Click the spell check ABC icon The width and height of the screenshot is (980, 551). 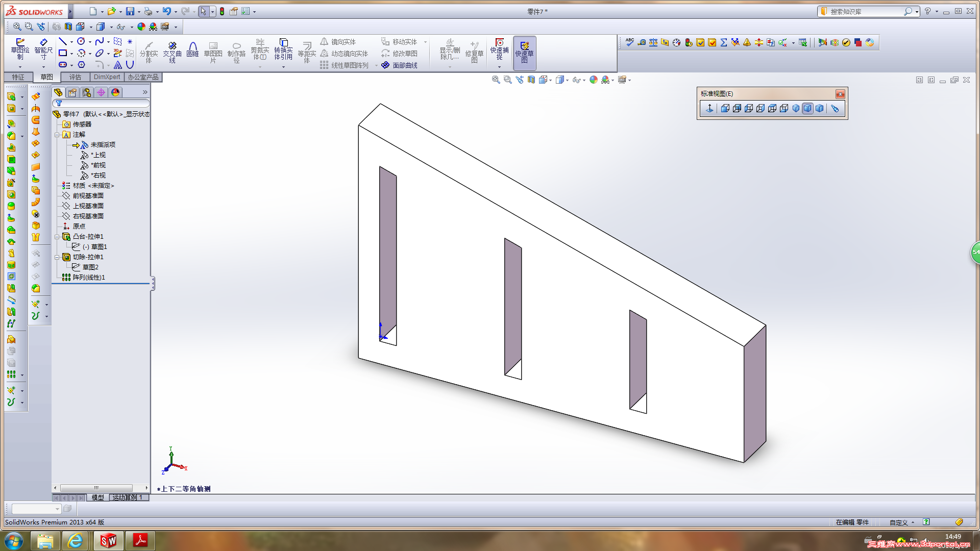point(630,42)
